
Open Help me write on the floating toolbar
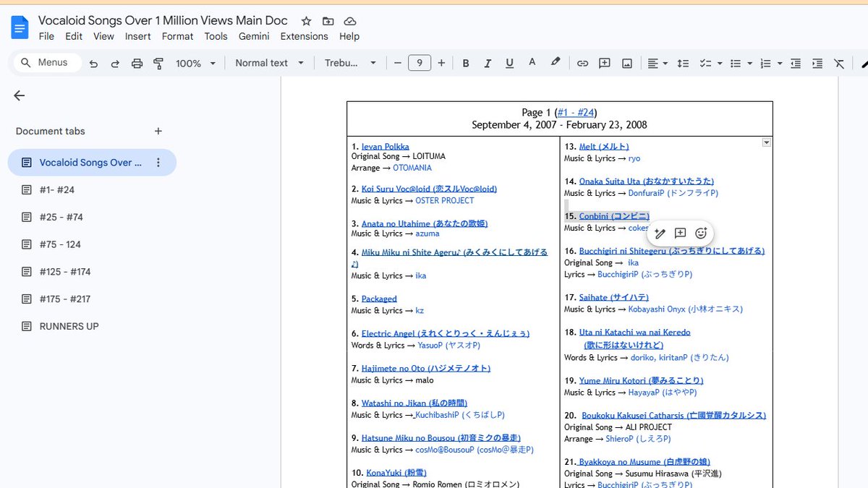tap(659, 233)
